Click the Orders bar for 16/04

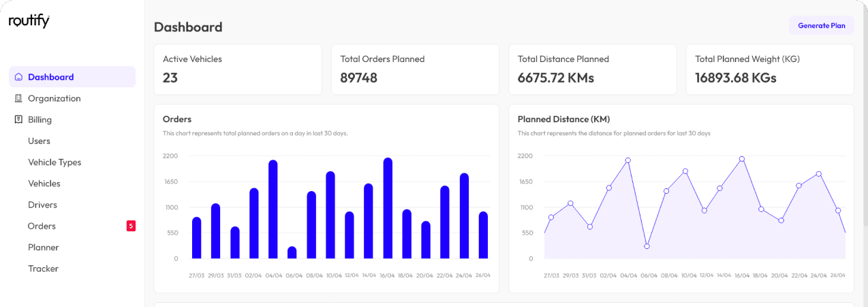(x=388, y=208)
